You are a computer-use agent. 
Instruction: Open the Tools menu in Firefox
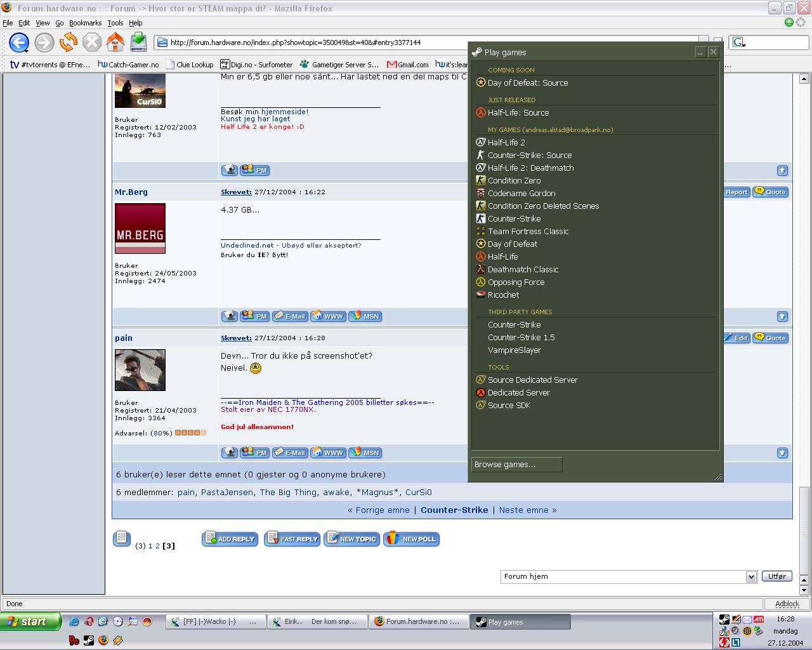(x=115, y=23)
